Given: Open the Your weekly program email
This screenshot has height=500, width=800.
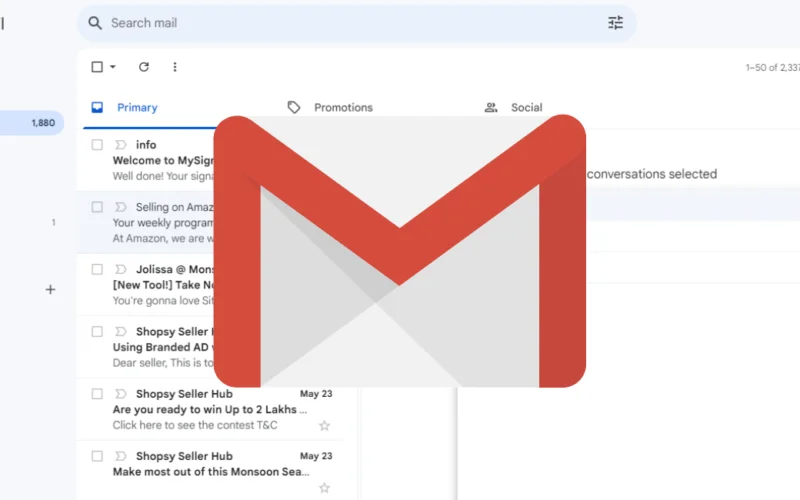Looking at the screenshot, I should 163,223.
